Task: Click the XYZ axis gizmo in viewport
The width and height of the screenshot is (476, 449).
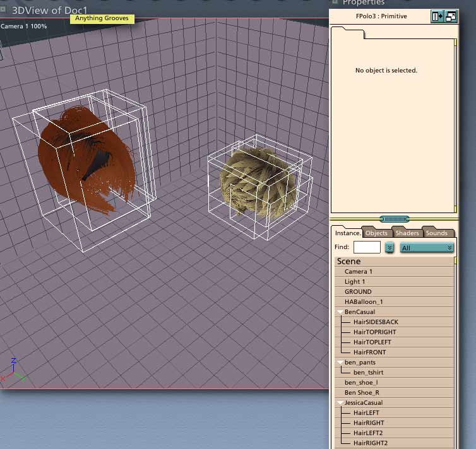Action: [15, 371]
